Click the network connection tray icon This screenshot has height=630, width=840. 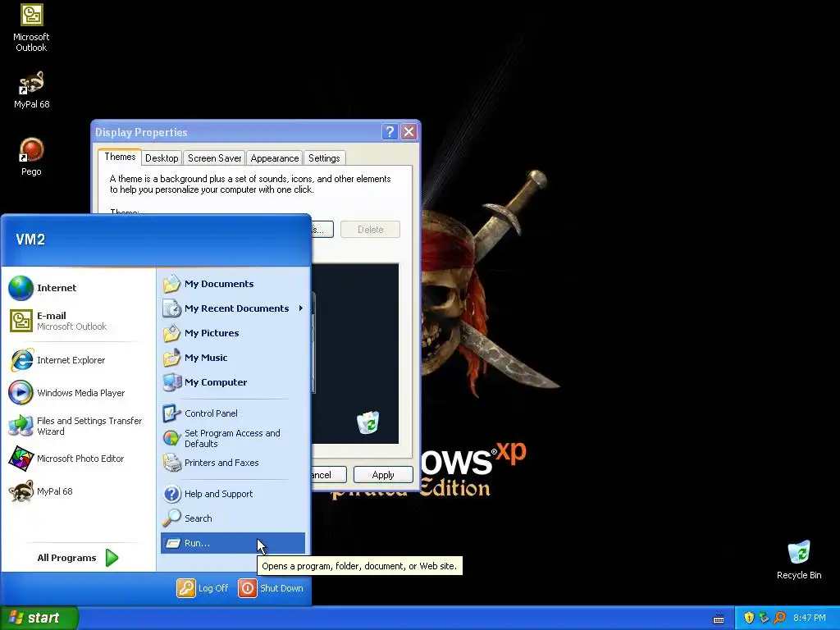pos(764,618)
